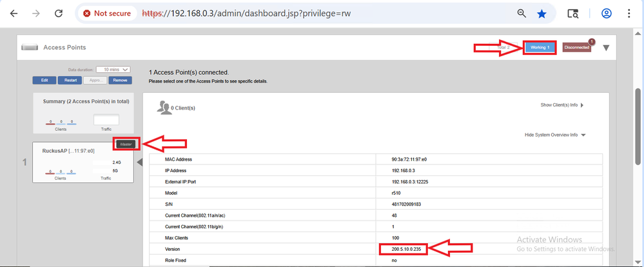
Task: Open the Data duration dropdown
Action: pos(113,70)
